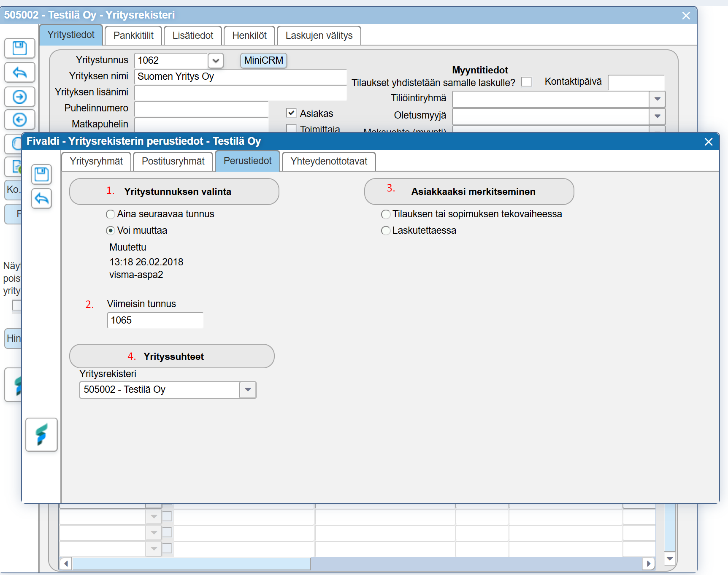
Task: Expand the Tiliöintiryhmä dropdown
Action: [657, 99]
